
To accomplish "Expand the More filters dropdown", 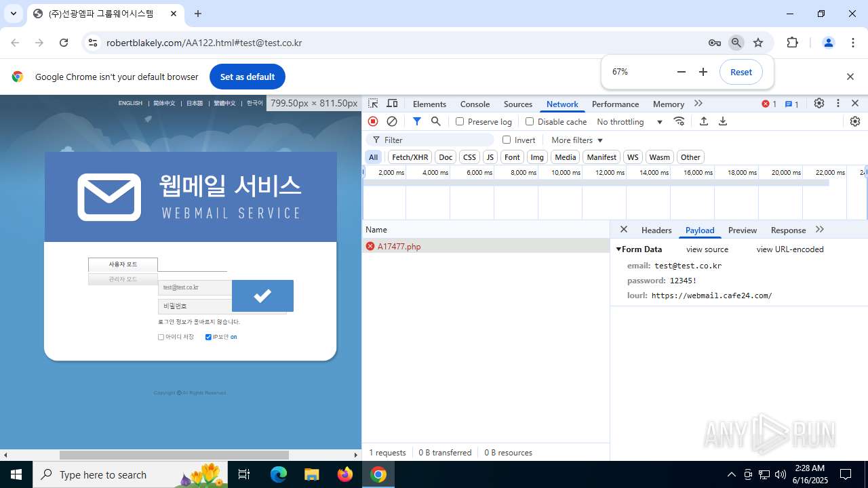I will 577,140.
